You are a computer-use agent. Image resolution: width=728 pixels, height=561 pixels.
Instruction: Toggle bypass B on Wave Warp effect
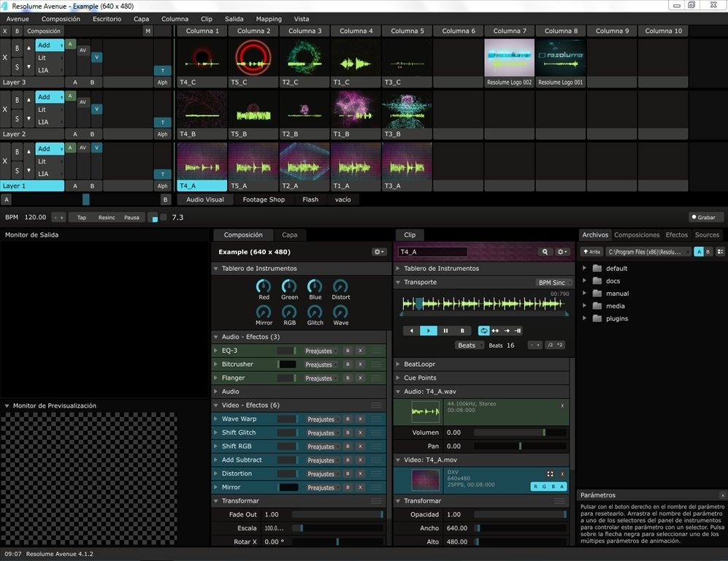pyautogui.click(x=348, y=419)
